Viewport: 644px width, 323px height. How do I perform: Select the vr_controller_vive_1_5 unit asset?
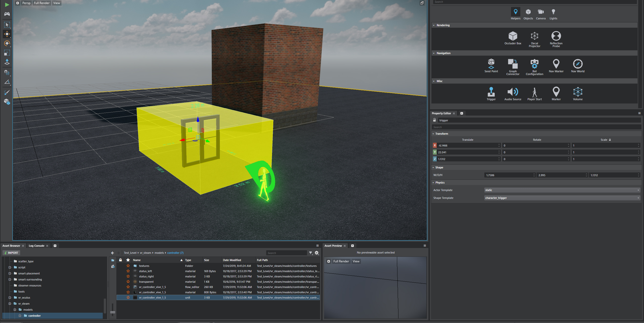pyautogui.click(x=152, y=297)
